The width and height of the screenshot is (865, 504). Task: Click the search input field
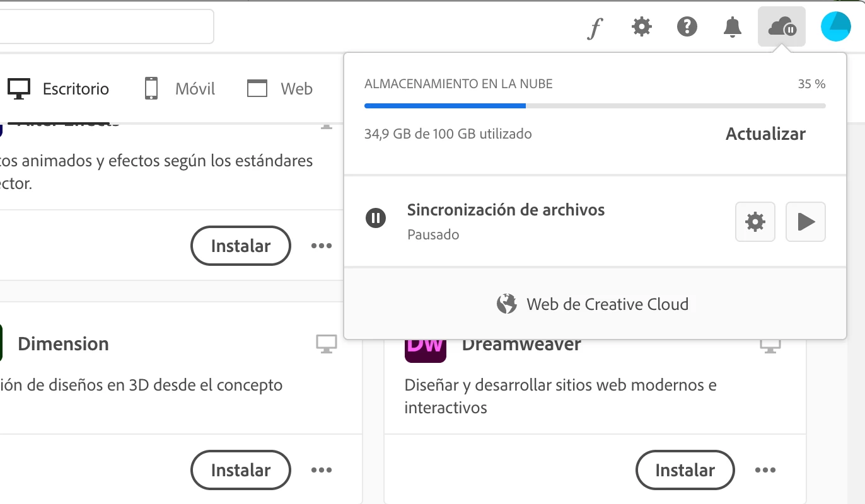tap(107, 26)
